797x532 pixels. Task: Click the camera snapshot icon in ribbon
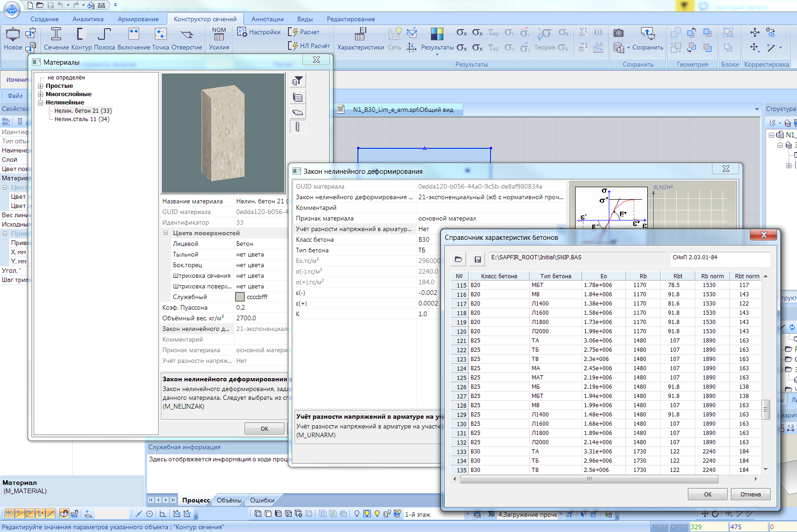618,33
